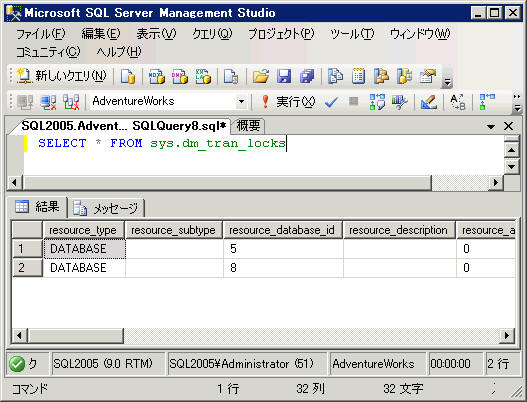Switch to the 結果 results tab
527x402 pixels.
[x=37, y=206]
